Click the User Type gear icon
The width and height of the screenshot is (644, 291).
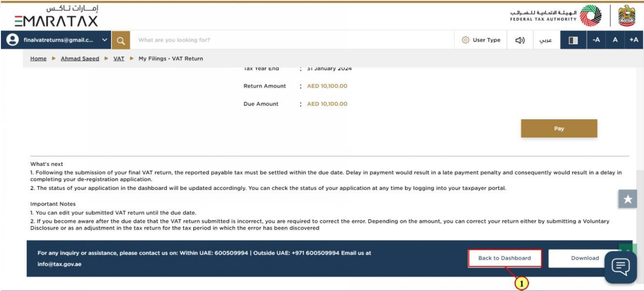(465, 40)
